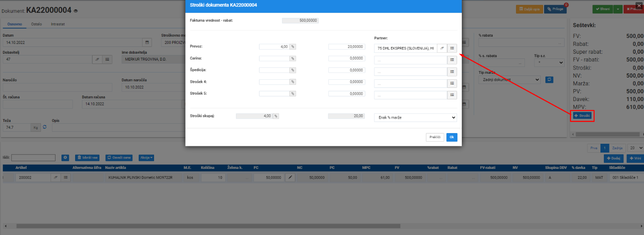Open the Tip s.r. dropdown
This screenshot has height=235, width=644.
[x=549, y=63]
